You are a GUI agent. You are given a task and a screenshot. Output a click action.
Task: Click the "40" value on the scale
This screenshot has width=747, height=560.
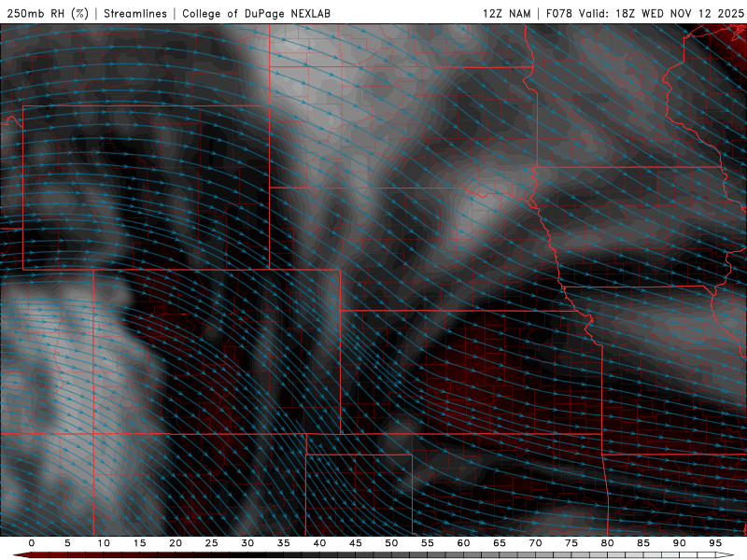point(319,543)
